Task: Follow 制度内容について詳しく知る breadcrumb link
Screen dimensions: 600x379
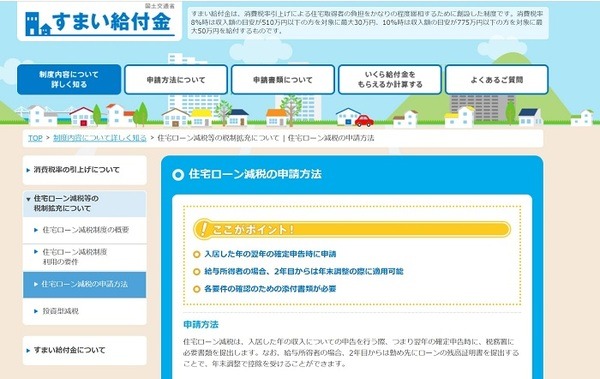Action: pos(99,138)
